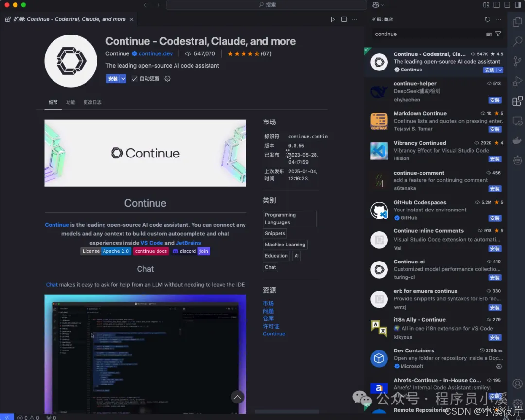Open the Continue Inline Comments extension entry
This screenshot has width=525, height=420.
pyautogui.click(x=436, y=240)
